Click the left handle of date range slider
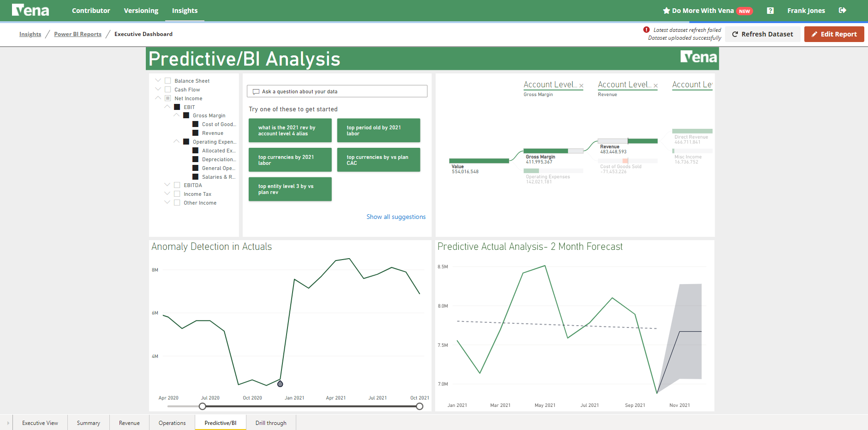 pyautogui.click(x=203, y=406)
